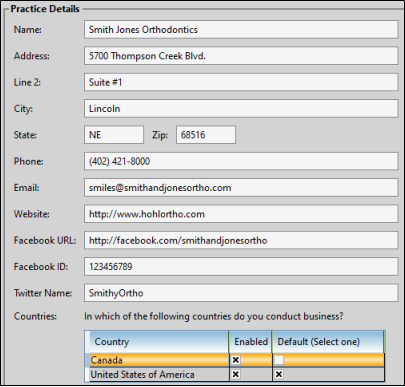Check the Default checkbox for Canada
Viewport: 405px width, 387px height.
pyautogui.click(x=279, y=360)
